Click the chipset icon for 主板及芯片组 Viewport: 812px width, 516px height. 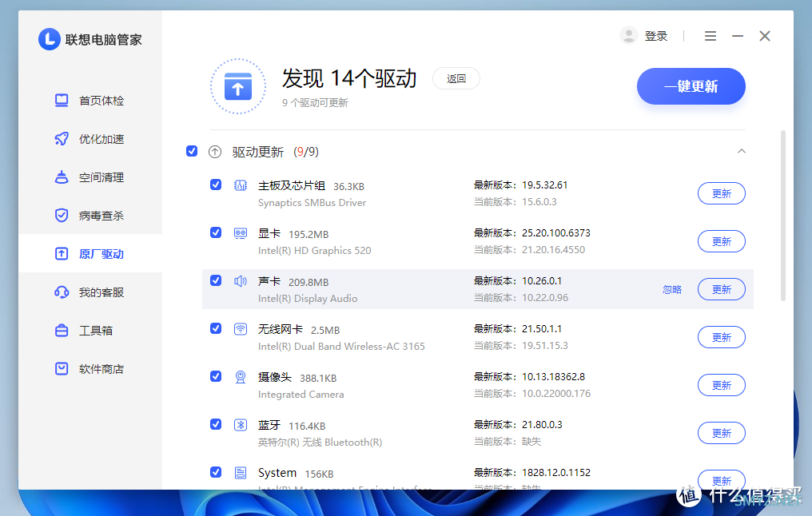coord(241,185)
